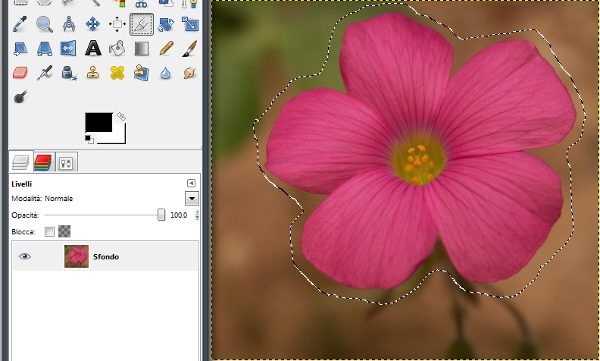The height and width of the screenshot is (361, 600).
Task: Select the Text tool letter A
Action: click(x=93, y=49)
